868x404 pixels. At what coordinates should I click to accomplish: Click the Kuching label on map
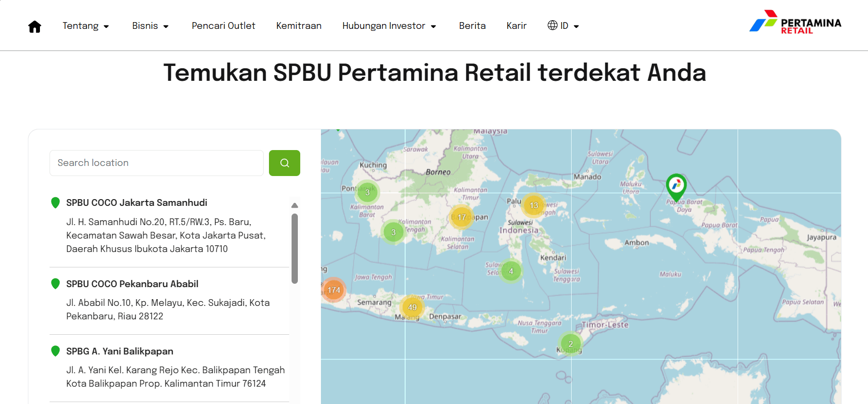(373, 165)
